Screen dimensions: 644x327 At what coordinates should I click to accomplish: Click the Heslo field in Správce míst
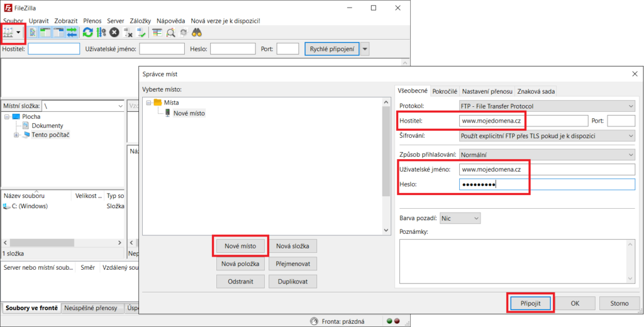(547, 184)
